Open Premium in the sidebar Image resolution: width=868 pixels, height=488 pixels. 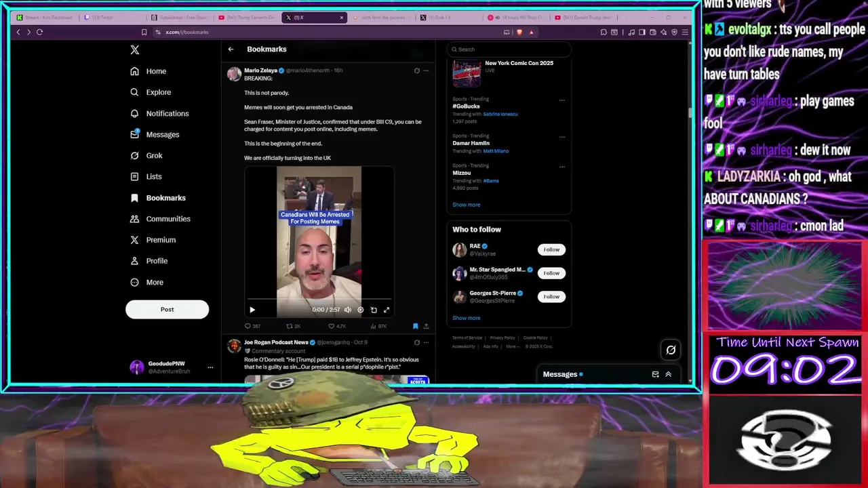pos(153,240)
